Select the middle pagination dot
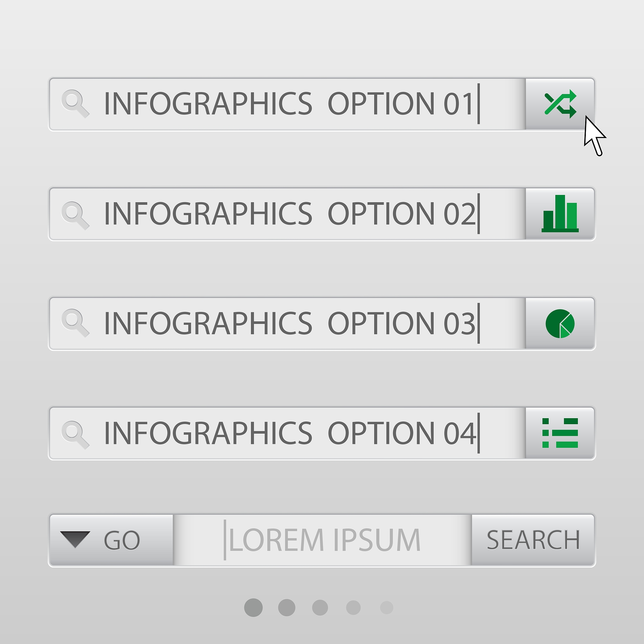 [320, 608]
